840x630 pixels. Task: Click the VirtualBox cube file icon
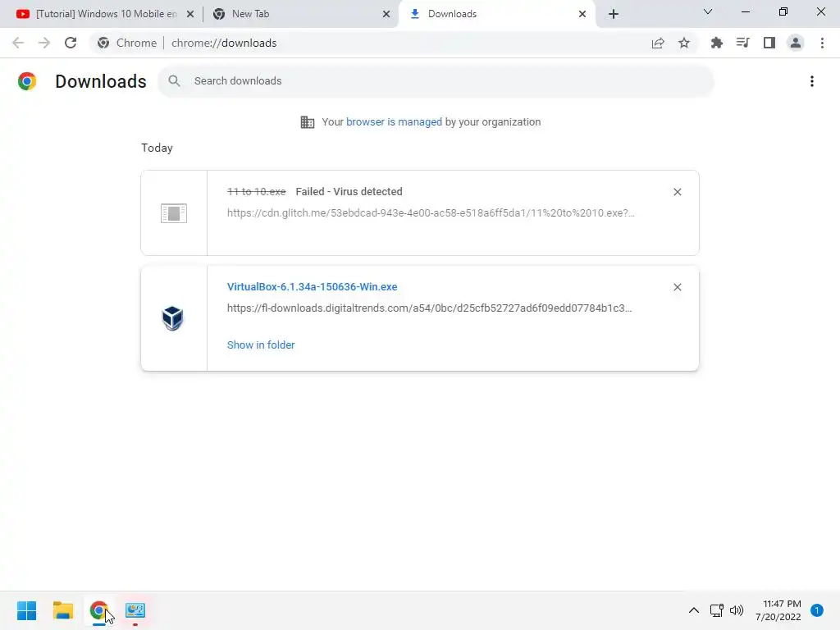[x=172, y=318]
